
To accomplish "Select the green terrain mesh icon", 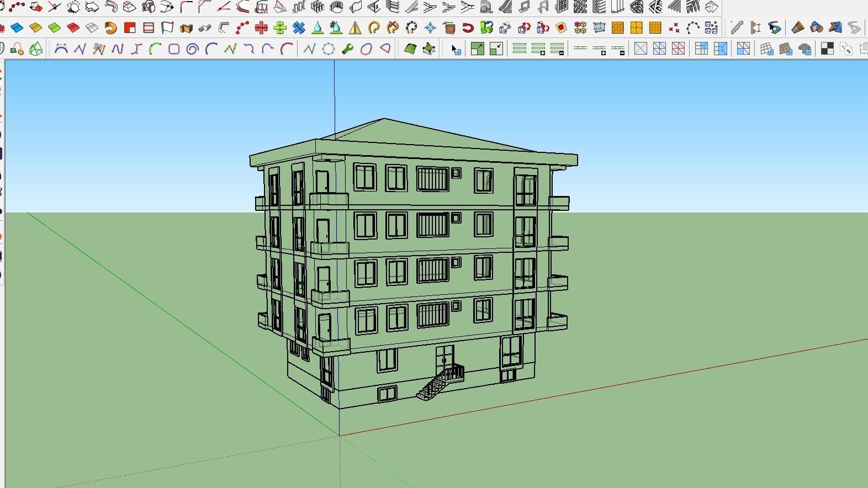I will (x=429, y=49).
